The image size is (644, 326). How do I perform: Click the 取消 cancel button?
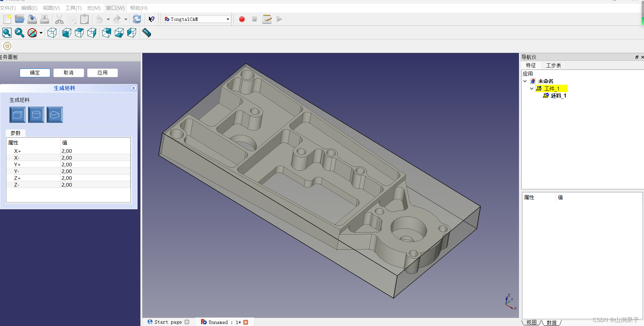(69, 73)
